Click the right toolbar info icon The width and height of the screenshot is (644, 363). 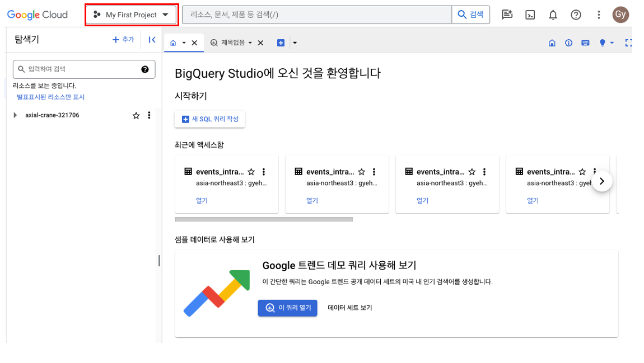point(569,43)
